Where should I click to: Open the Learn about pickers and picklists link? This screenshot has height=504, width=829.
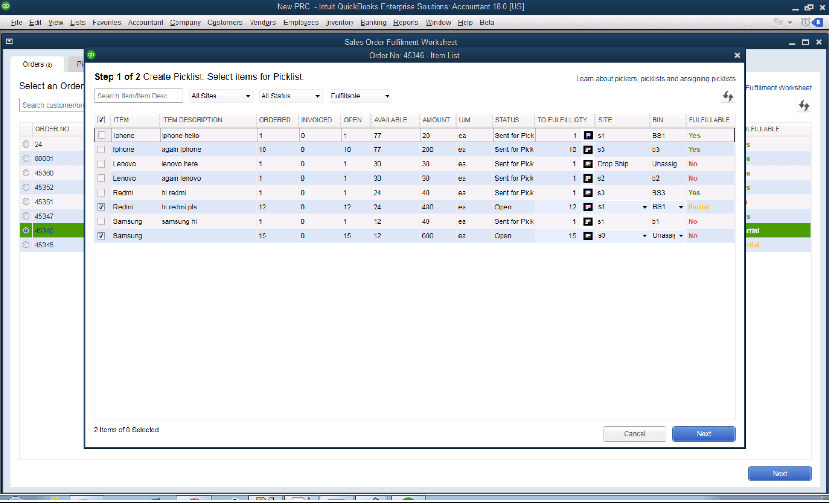655,79
